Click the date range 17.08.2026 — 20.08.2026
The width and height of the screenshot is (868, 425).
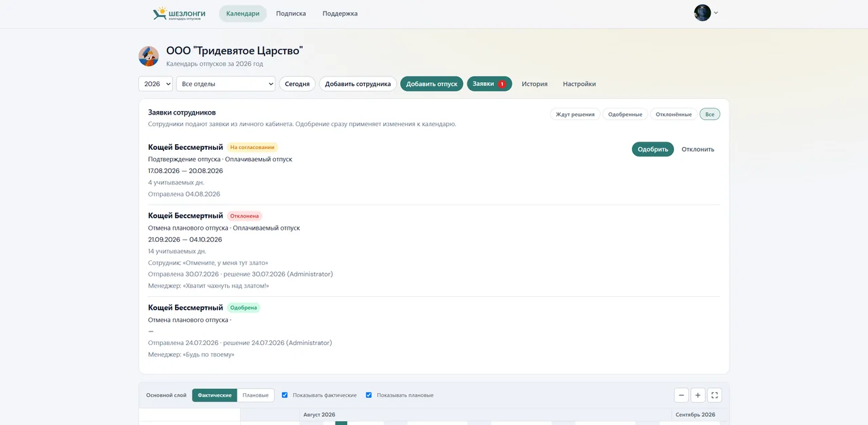tap(186, 171)
